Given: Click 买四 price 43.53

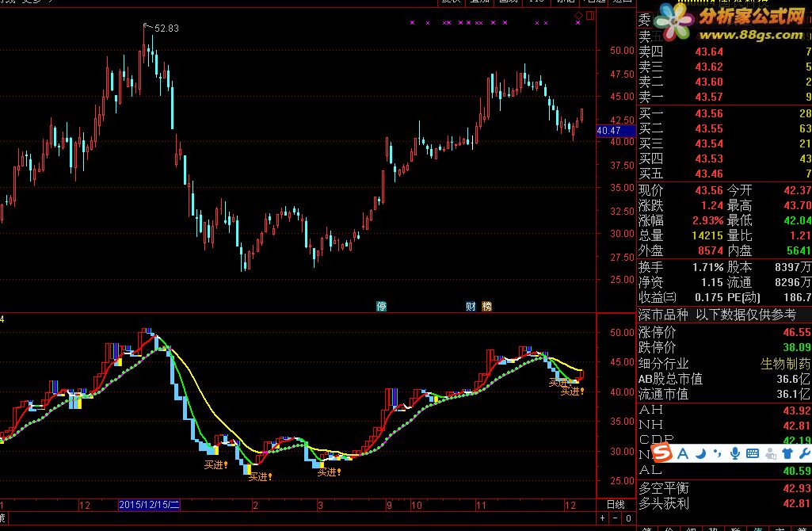Looking at the screenshot, I should [709, 159].
